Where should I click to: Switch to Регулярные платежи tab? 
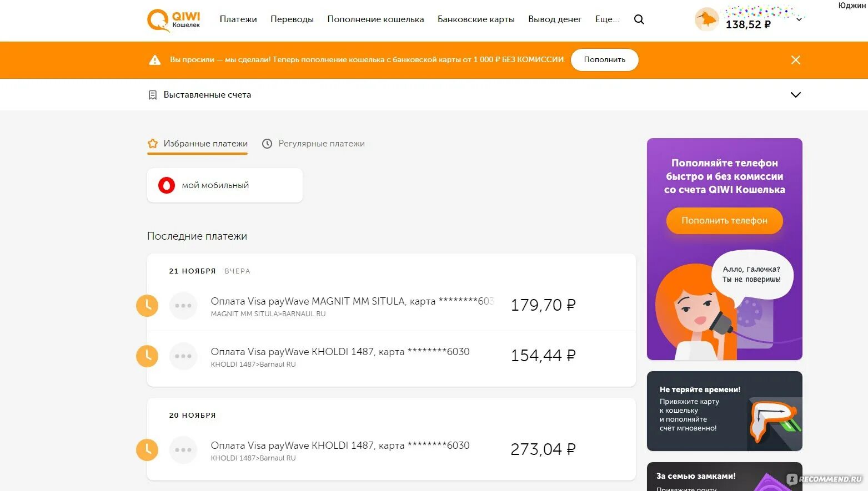click(x=313, y=144)
